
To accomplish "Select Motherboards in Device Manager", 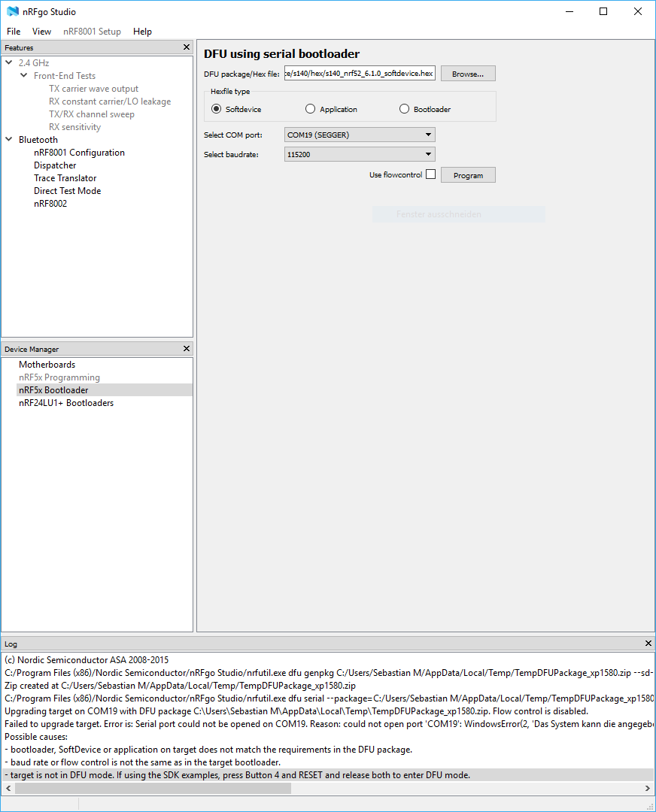I will point(47,365).
